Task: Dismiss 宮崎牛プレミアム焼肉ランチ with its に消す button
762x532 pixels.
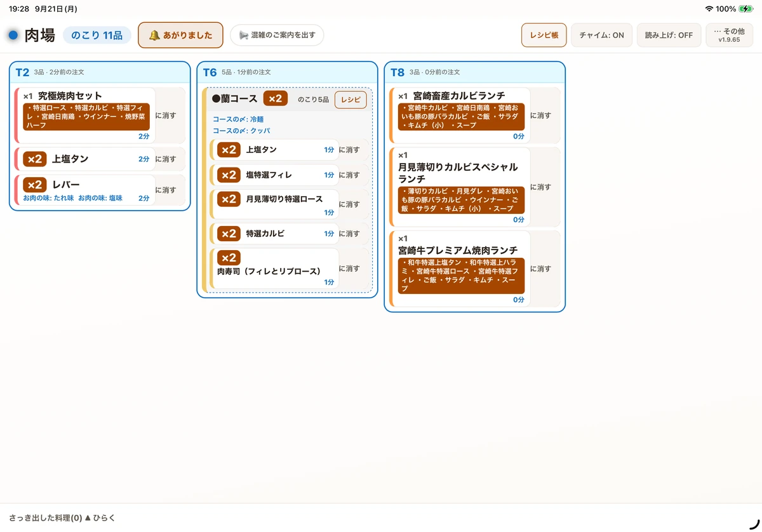Action: [x=545, y=269]
